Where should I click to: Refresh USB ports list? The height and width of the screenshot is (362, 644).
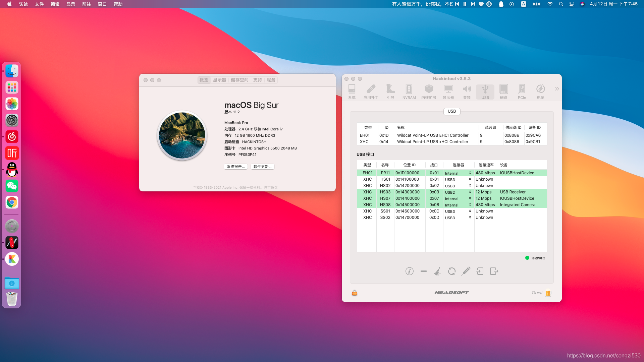pyautogui.click(x=452, y=271)
